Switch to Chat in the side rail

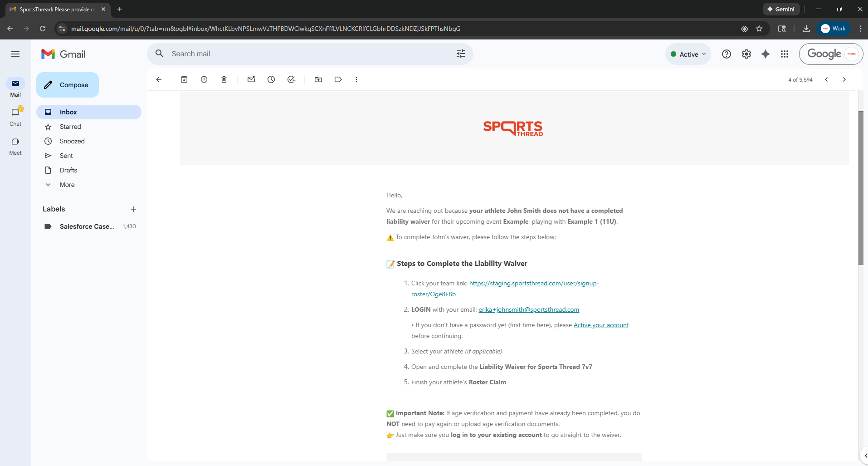(x=15, y=117)
